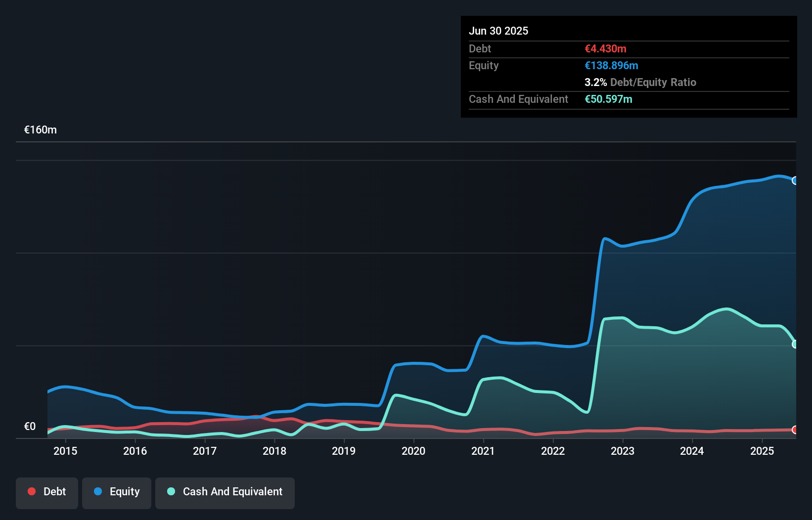
Task: Click the 2019 axis label
Action: [344, 451]
